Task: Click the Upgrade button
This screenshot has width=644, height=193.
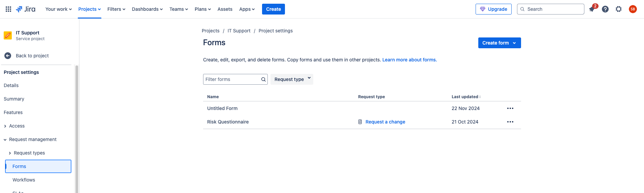Action: tap(493, 9)
